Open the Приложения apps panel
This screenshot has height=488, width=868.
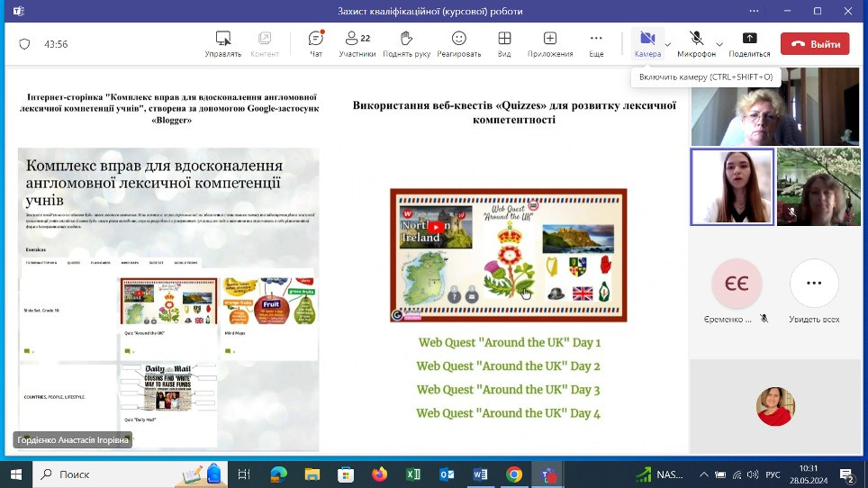(550, 44)
